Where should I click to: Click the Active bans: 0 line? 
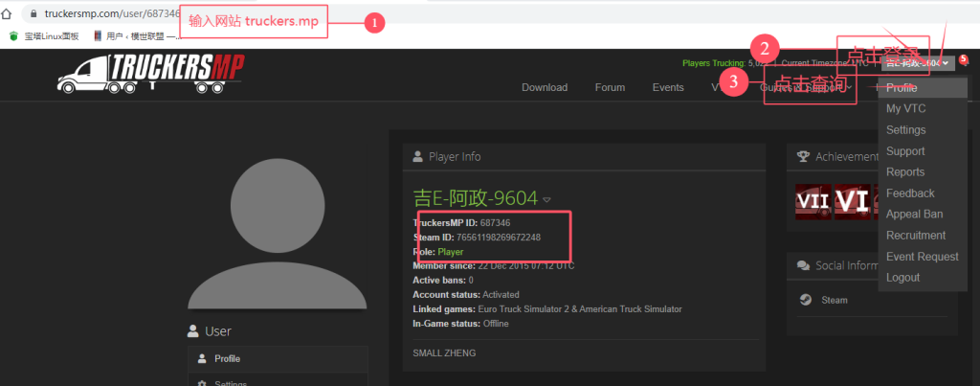(x=443, y=281)
